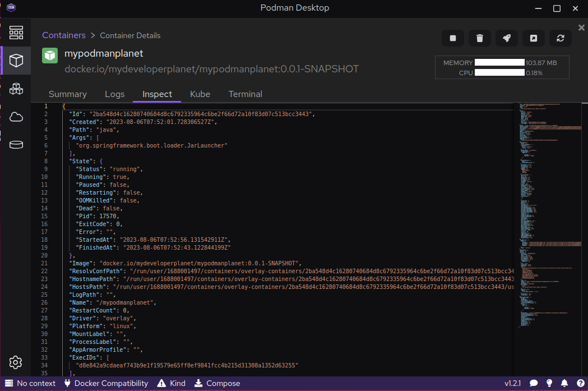Check the CPU usage bar

(499, 72)
